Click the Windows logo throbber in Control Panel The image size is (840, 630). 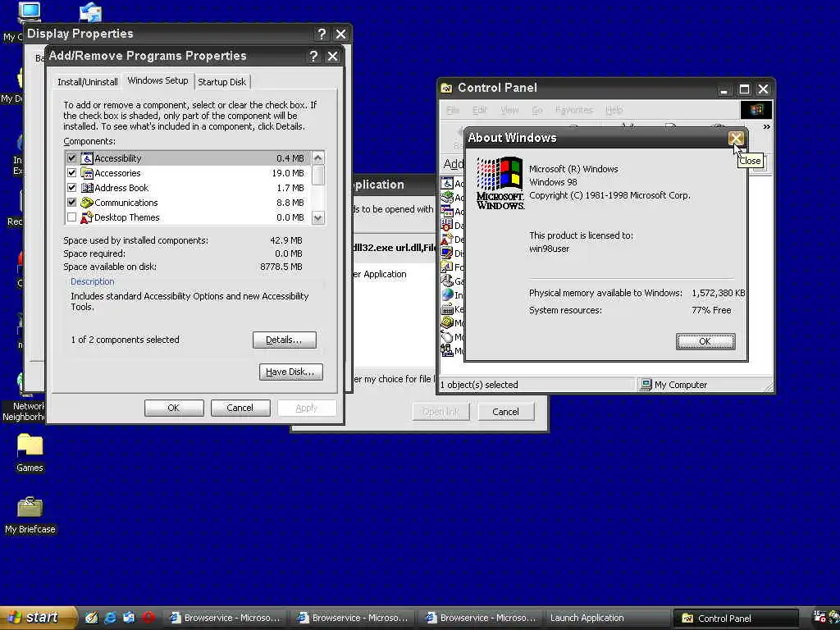756,110
